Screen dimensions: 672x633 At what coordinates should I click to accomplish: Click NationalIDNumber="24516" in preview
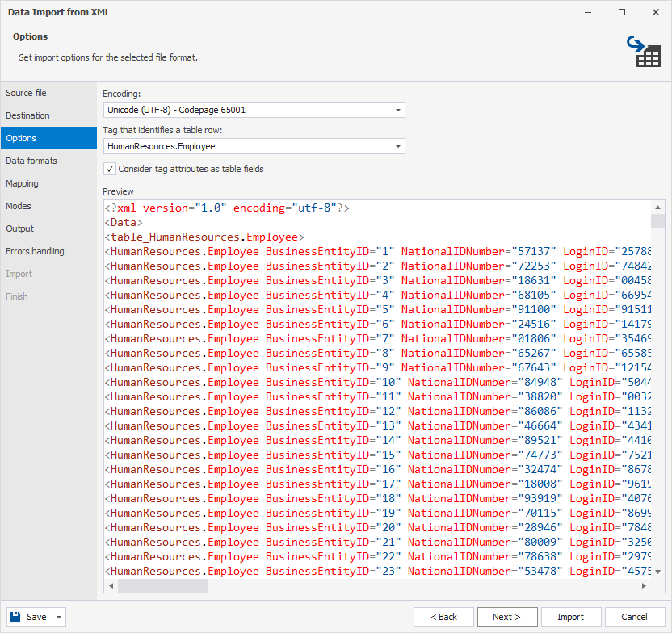point(479,325)
